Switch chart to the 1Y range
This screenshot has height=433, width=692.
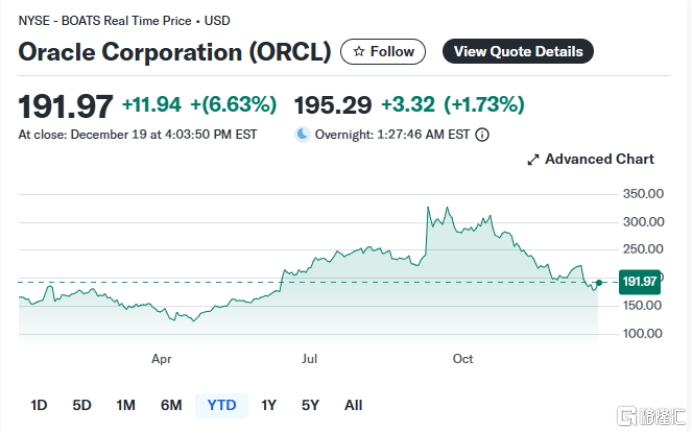(x=268, y=405)
